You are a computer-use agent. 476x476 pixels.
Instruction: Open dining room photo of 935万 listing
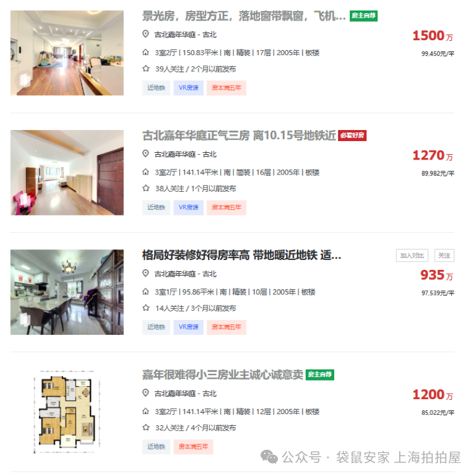pos(67,292)
